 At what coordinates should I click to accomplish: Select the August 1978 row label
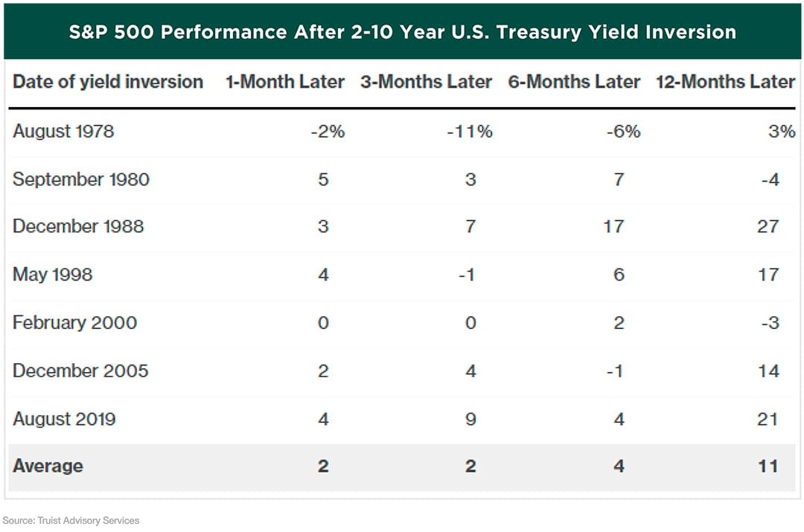pos(63,132)
